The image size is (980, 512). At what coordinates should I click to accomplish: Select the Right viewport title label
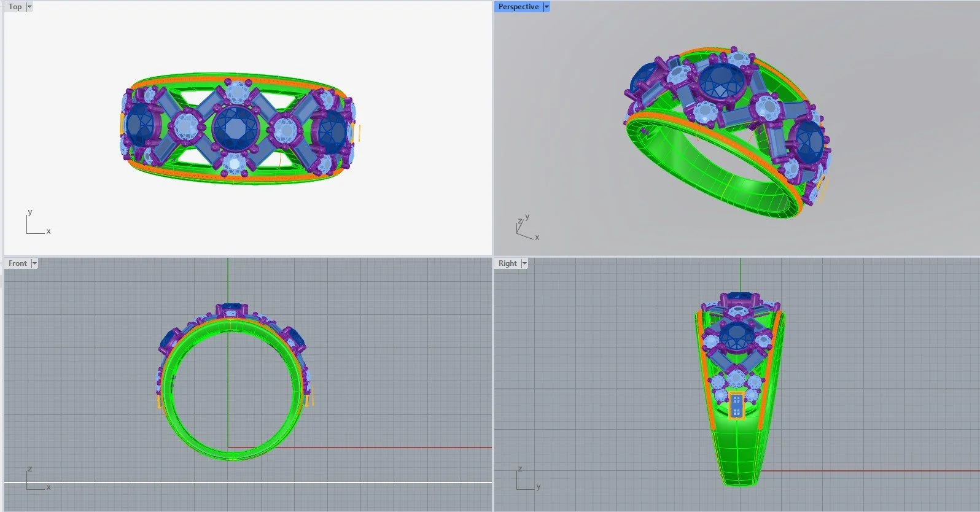507,263
